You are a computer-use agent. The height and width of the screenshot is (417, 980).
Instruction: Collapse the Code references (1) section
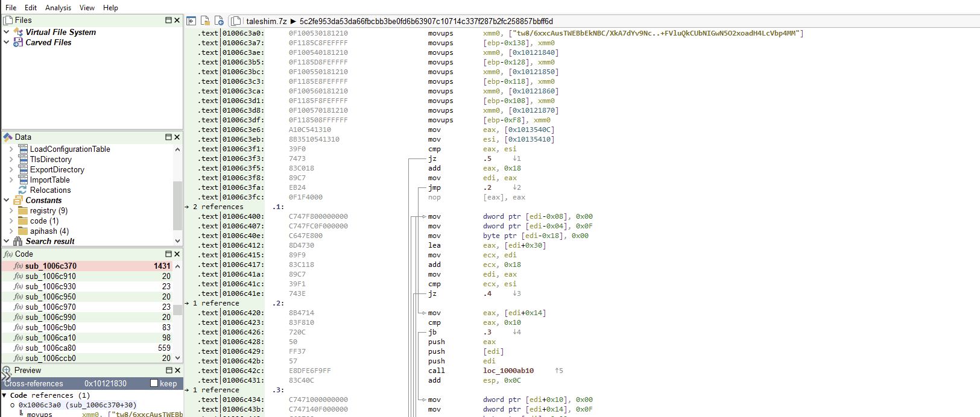pos(5,395)
